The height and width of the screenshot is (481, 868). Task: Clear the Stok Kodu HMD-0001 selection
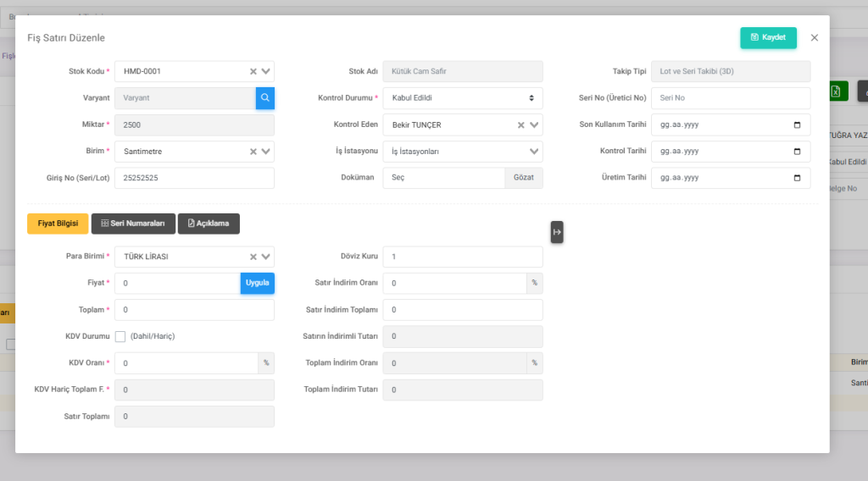click(253, 72)
